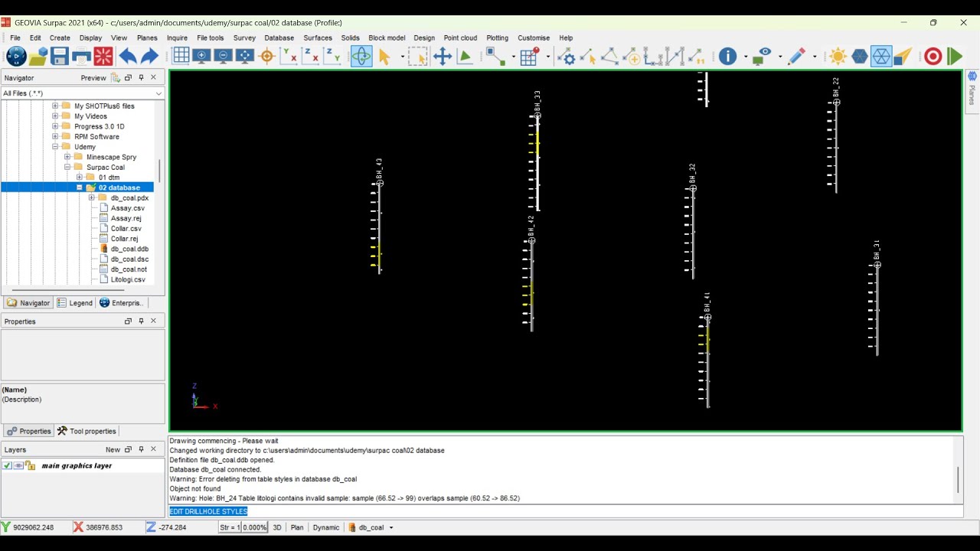980x551 pixels.
Task: Open dropdown arrow beside pointer tool
Action: pyautogui.click(x=402, y=56)
